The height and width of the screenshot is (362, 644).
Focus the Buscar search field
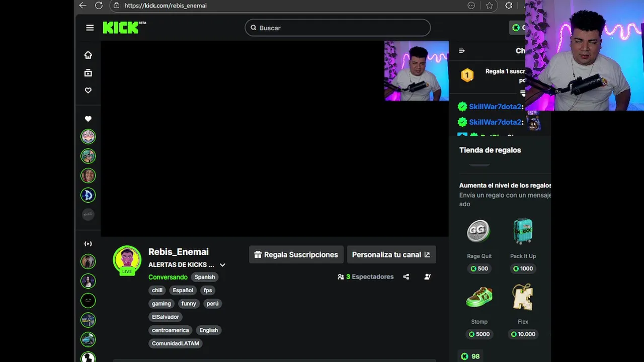point(338,28)
